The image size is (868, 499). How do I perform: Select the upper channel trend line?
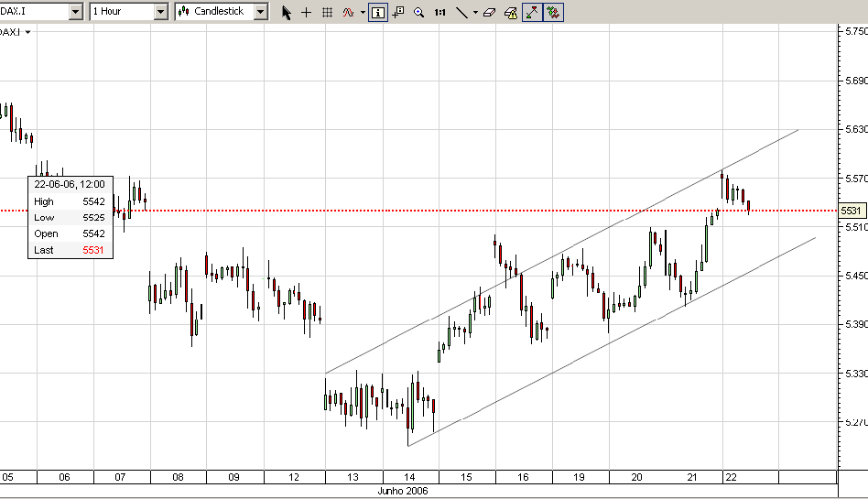coord(562,251)
